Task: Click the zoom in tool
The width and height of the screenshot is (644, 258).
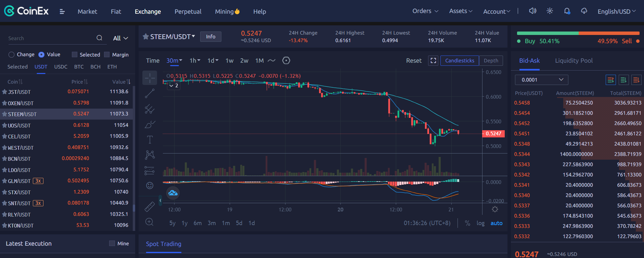Action: click(150, 222)
